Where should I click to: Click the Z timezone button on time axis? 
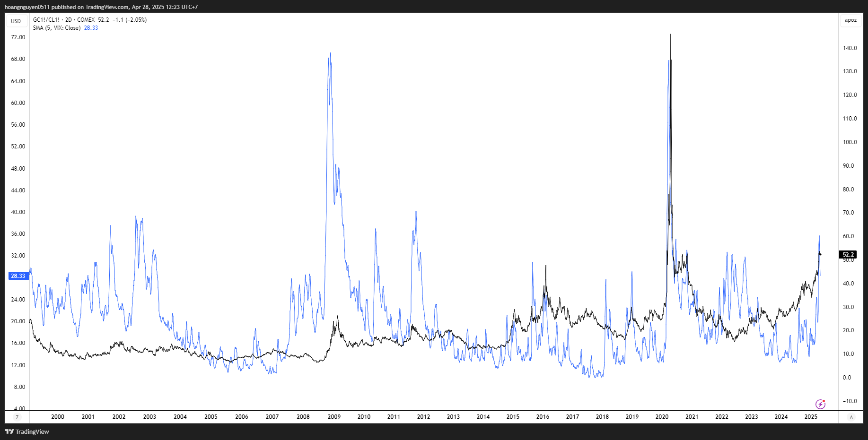17,417
